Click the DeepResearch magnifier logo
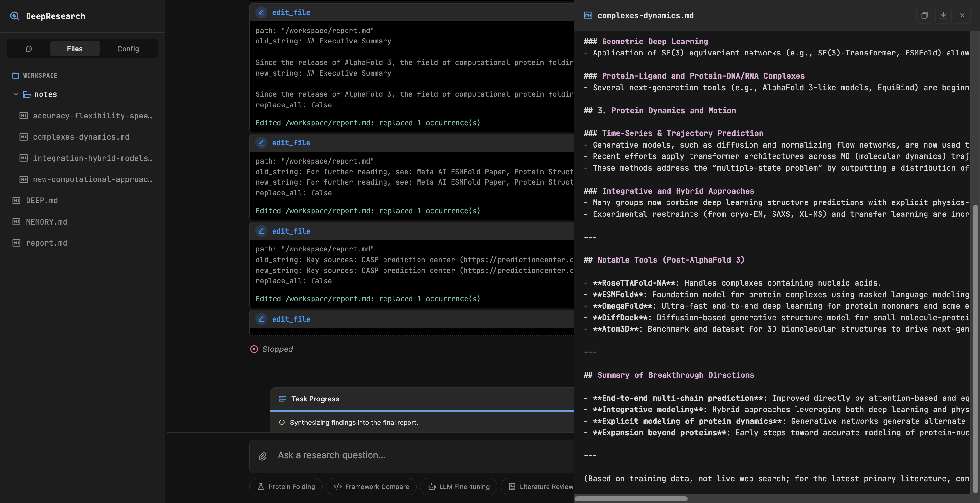Screen dimensions: 980x503 pos(15,16)
